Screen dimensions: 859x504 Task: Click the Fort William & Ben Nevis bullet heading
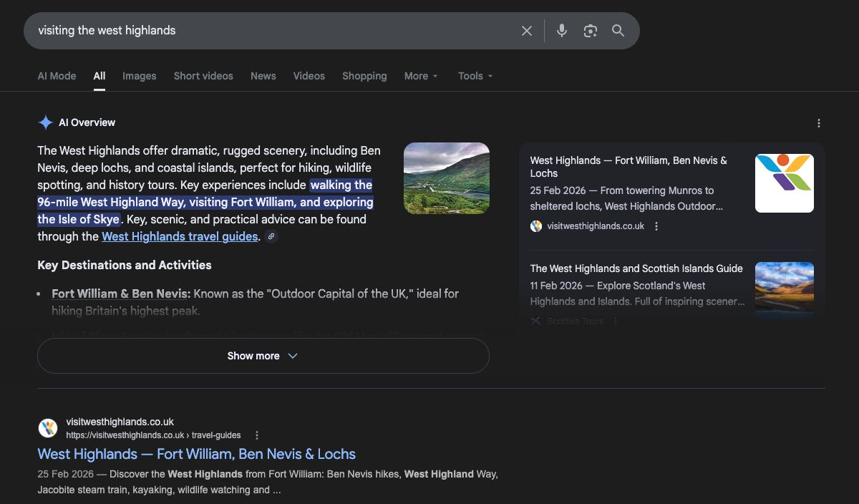click(121, 294)
